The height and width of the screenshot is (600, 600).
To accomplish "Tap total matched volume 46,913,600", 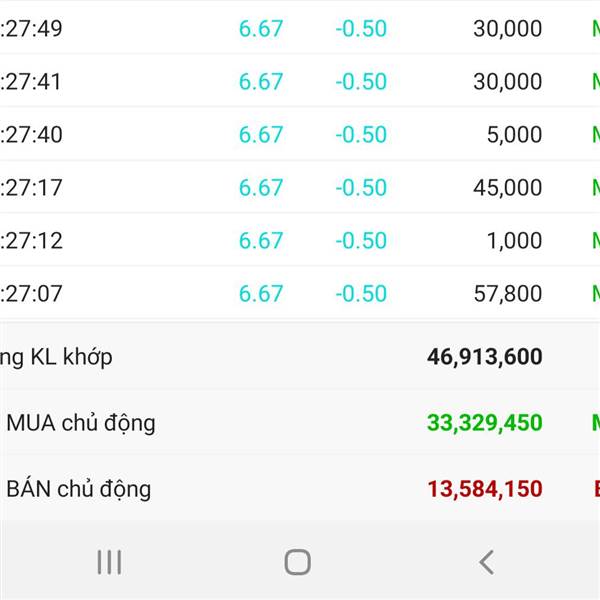I will point(484,356).
